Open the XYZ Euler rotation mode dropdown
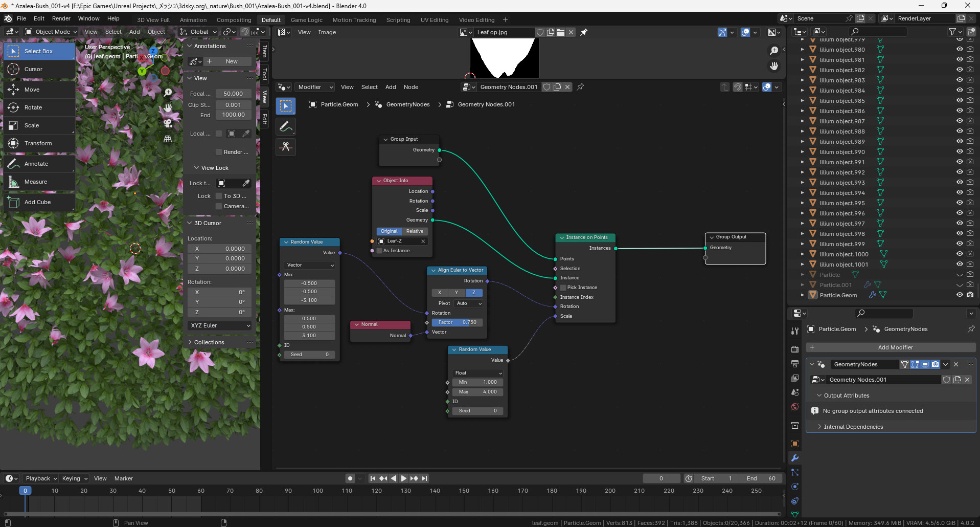The image size is (980, 527). [x=220, y=325]
